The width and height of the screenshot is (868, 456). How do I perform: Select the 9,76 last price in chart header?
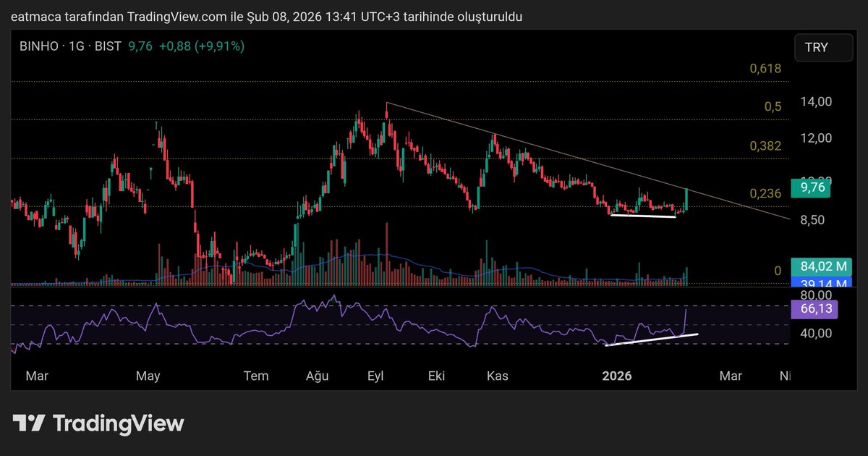(x=140, y=46)
